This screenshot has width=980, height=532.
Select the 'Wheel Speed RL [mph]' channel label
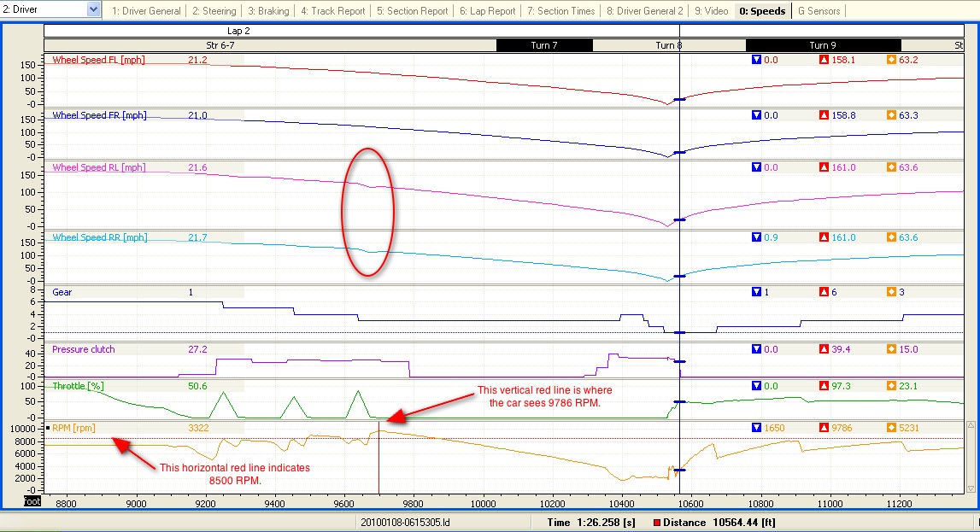[99, 167]
